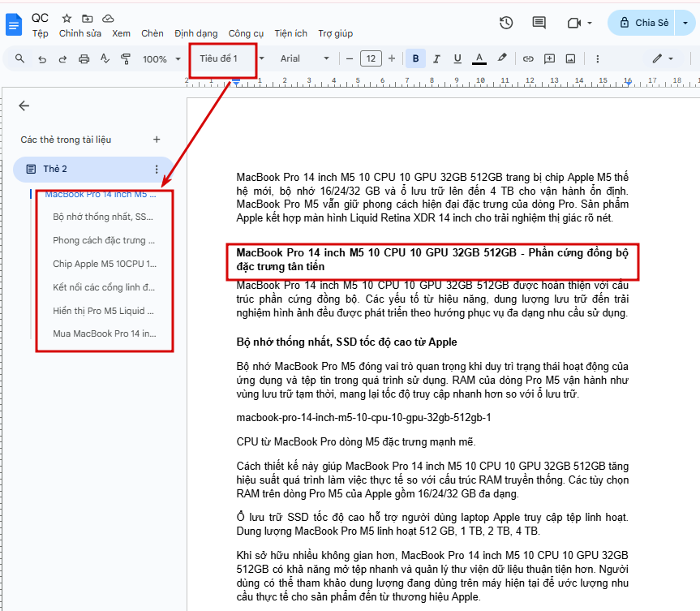Open the Tiện ích menu

click(x=290, y=33)
